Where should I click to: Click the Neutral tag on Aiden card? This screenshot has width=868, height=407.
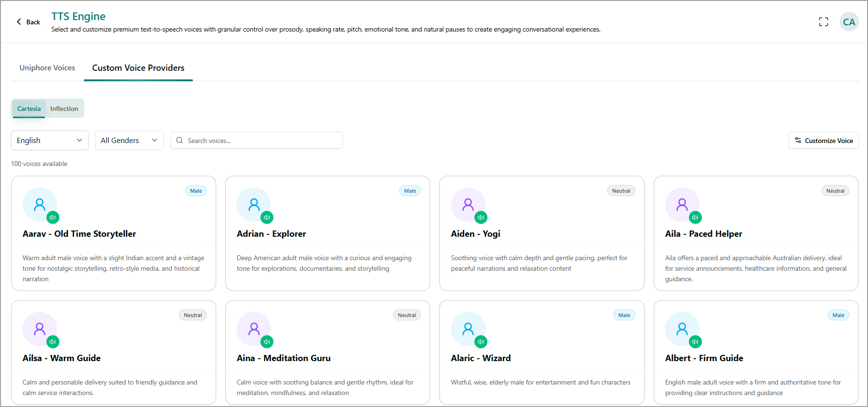click(x=621, y=191)
